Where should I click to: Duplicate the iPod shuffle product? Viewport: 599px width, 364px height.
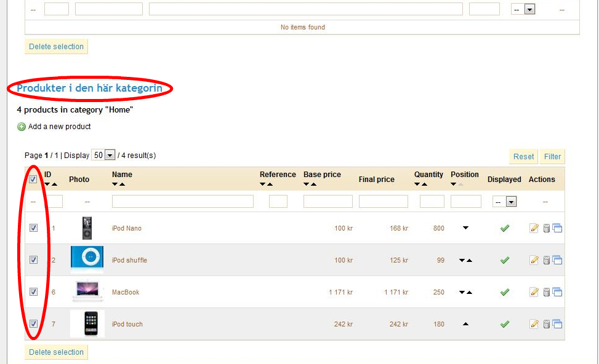coord(557,260)
